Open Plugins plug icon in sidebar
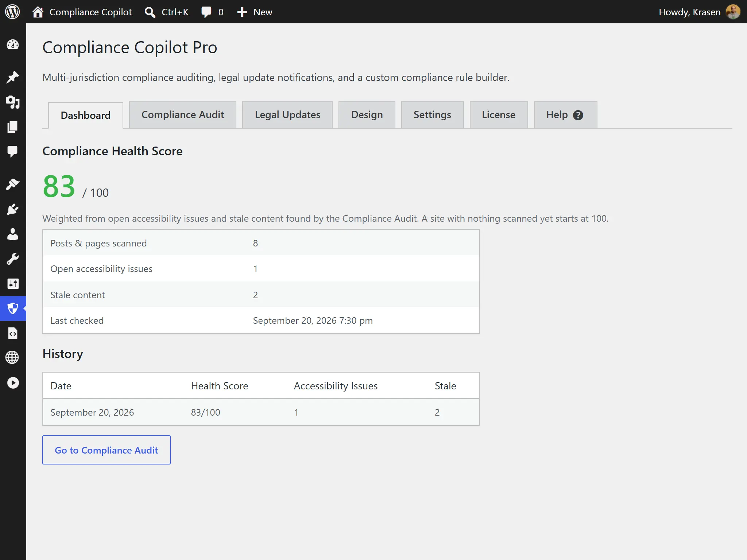 coord(13,209)
